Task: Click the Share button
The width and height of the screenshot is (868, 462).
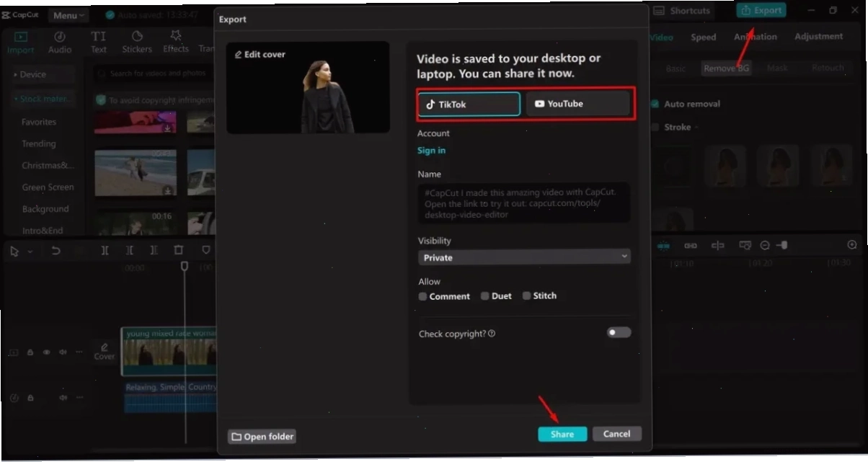Action: click(x=562, y=434)
